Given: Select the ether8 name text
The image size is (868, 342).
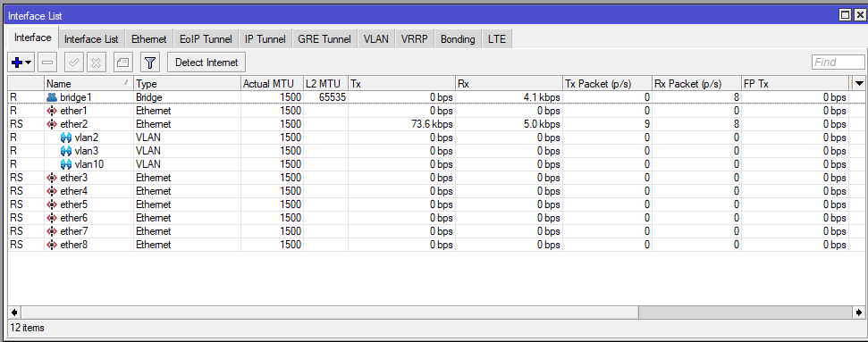Looking at the screenshot, I should click(x=73, y=245).
